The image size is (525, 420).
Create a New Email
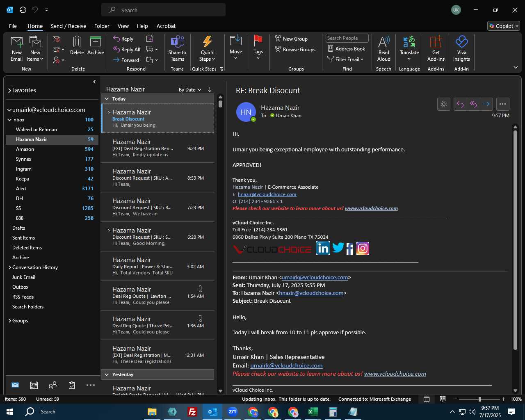17,49
